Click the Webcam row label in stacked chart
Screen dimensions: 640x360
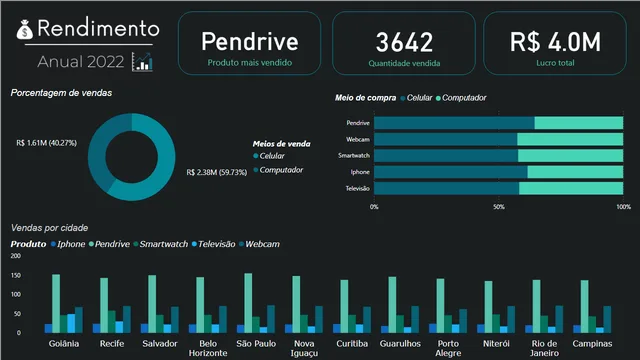pyautogui.click(x=358, y=140)
